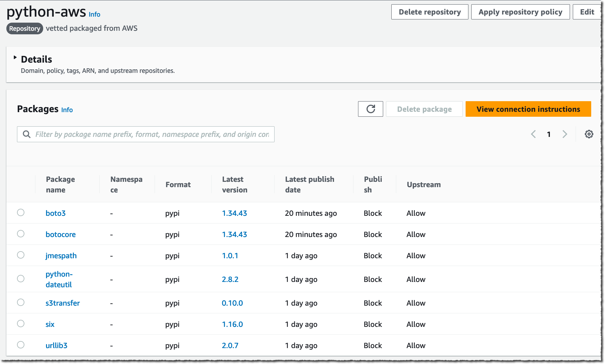
Task: Select the radio button for boto3
Action: [x=21, y=213]
